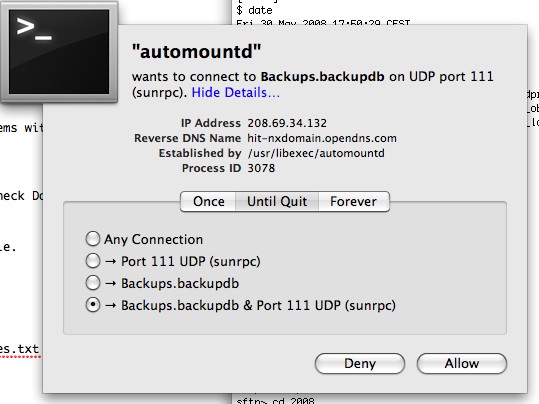
Task: Select Backups.backupdb & Port 111 UDP option
Action: [93, 305]
